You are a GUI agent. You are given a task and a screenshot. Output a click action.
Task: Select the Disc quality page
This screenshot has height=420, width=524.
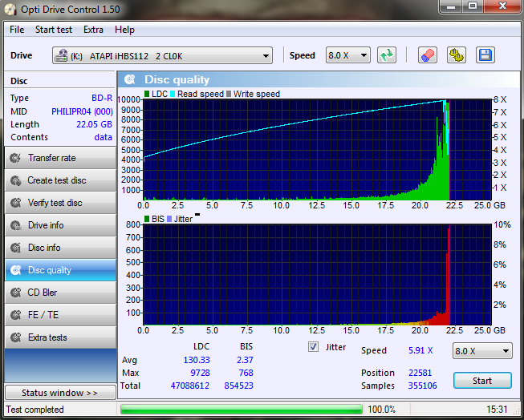60,270
